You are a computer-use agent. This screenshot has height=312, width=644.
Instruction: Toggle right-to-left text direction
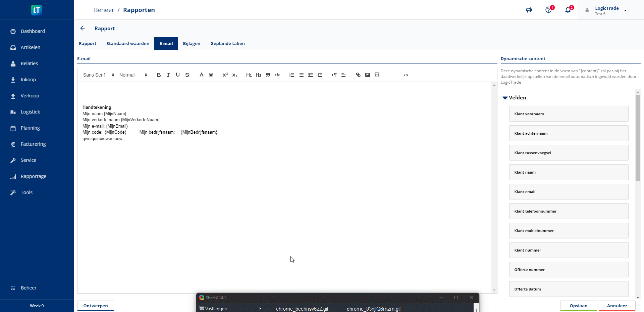pyautogui.click(x=334, y=75)
